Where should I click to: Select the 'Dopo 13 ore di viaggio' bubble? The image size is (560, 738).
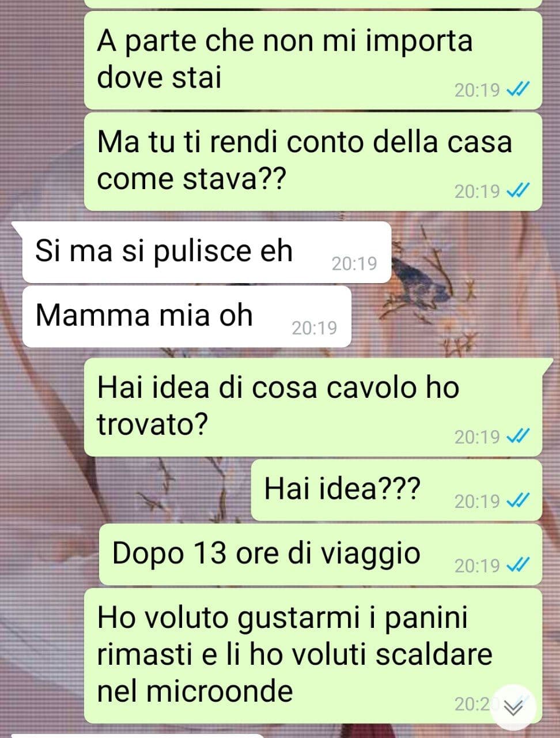(320, 554)
